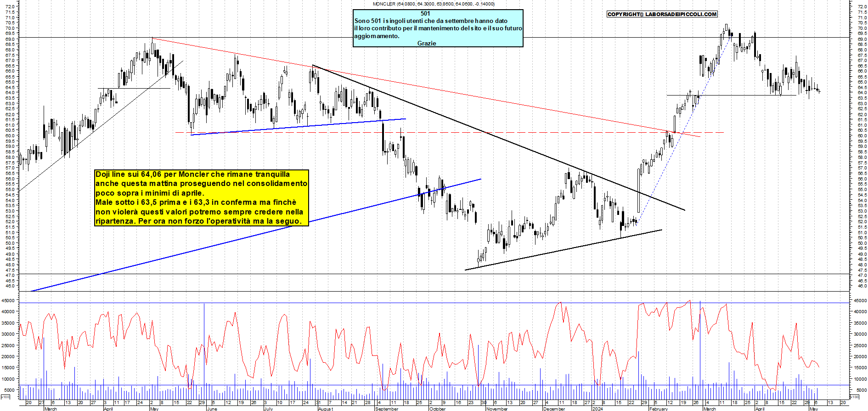This screenshot has width=868, height=411.
Task: Click the "September" label on the time axis
Action: click(x=387, y=409)
